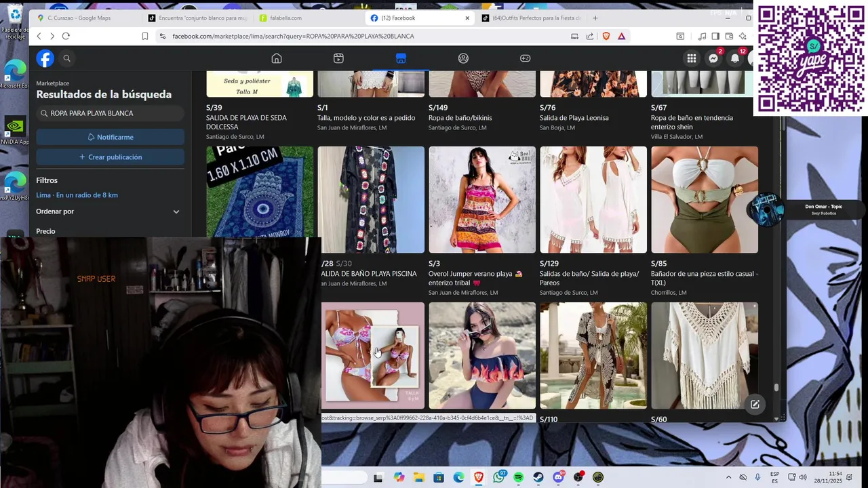The width and height of the screenshot is (868, 488).
Task: Toggle the browser sidebar panel
Action: click(x=715, y=36)
